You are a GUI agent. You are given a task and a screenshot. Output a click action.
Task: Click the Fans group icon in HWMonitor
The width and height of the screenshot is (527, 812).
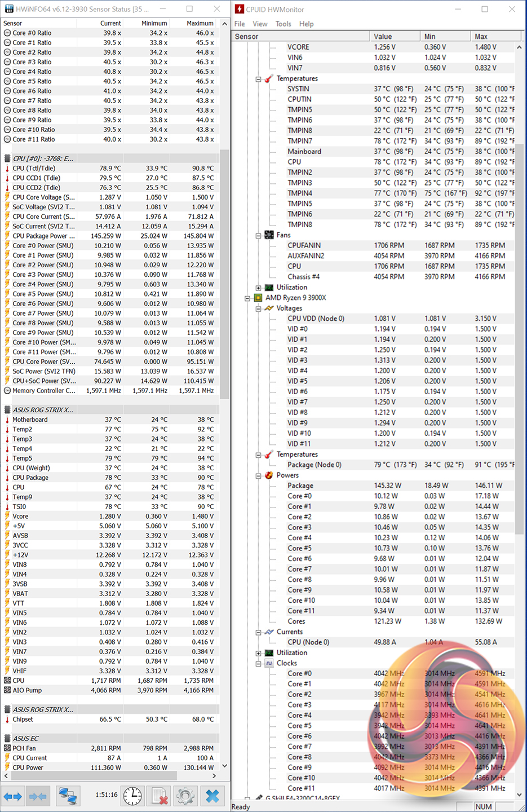tap(269, 235)
